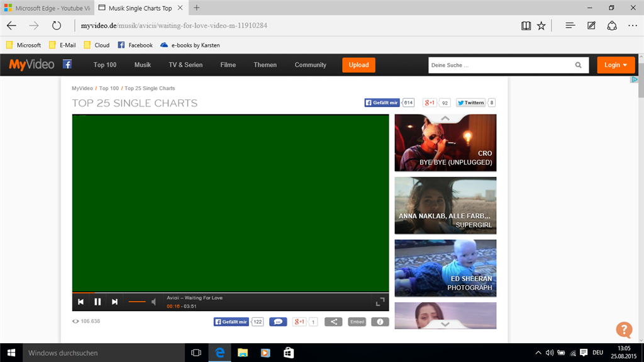Viewport: 644px width, 362px height.
Task: Open Microsoft favorites bar folder
Action: pos(23,45)
